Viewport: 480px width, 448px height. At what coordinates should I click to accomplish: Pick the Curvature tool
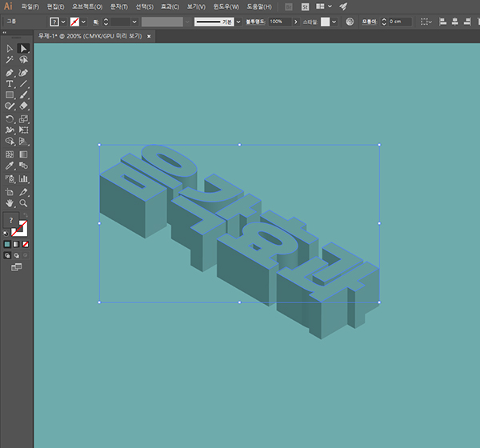pos(23,73)
